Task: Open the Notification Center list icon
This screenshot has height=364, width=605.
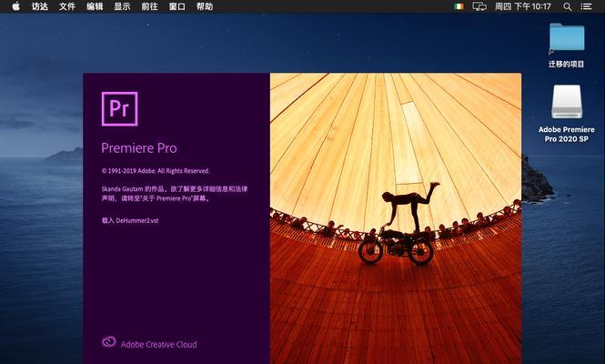Action: pos(586,6)
